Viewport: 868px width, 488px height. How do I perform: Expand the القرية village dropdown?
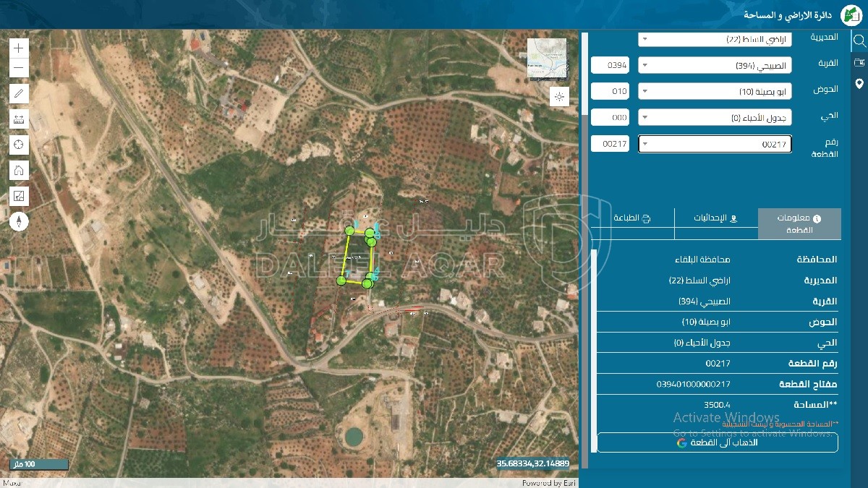715,66
